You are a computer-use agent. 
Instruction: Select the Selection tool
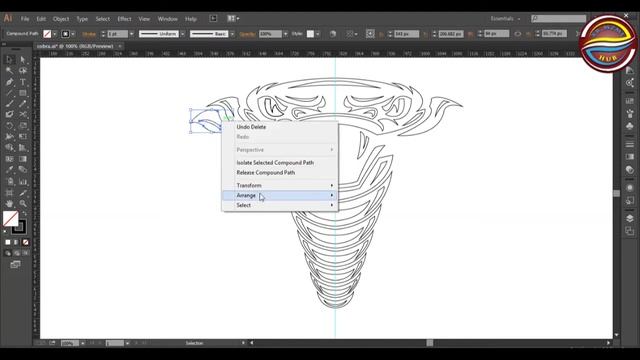9,60
